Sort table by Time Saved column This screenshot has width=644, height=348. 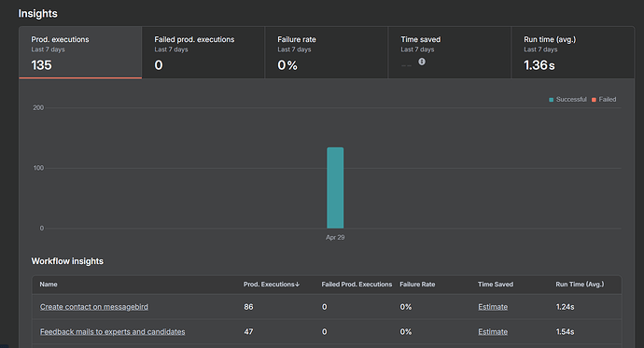pos(496,285)
